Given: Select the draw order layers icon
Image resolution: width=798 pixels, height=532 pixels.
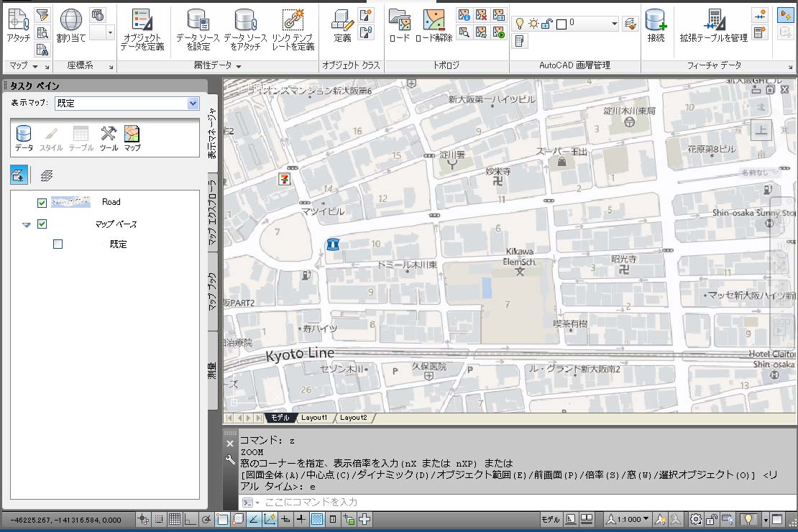Looking at the screenshot, I should click(x=46, y=175).
